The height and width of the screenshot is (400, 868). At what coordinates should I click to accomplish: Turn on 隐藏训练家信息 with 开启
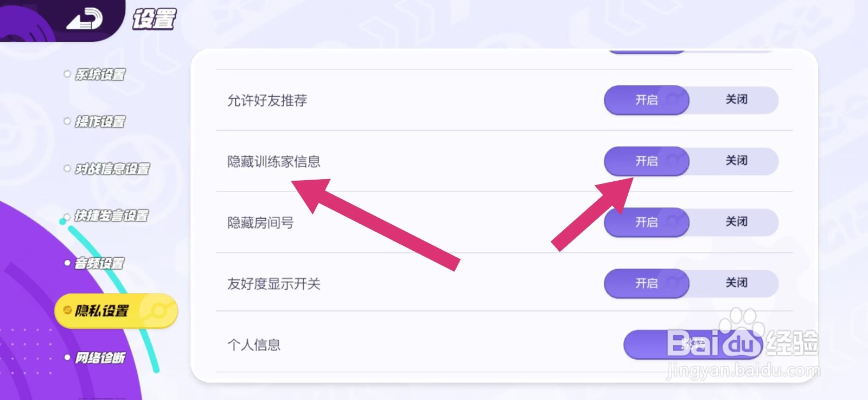pyautogui.click(x=646, y=161)
